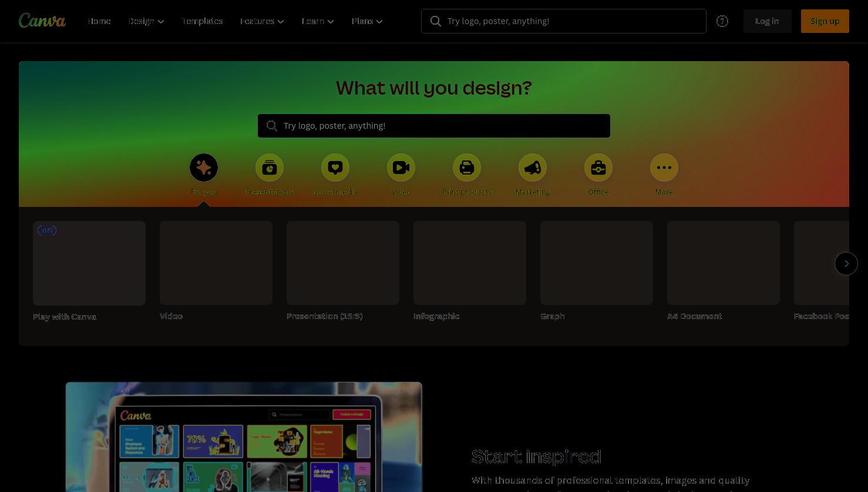Open the Home nav link
The height and width of the screenshot is (492, 868).
point(99,21)
